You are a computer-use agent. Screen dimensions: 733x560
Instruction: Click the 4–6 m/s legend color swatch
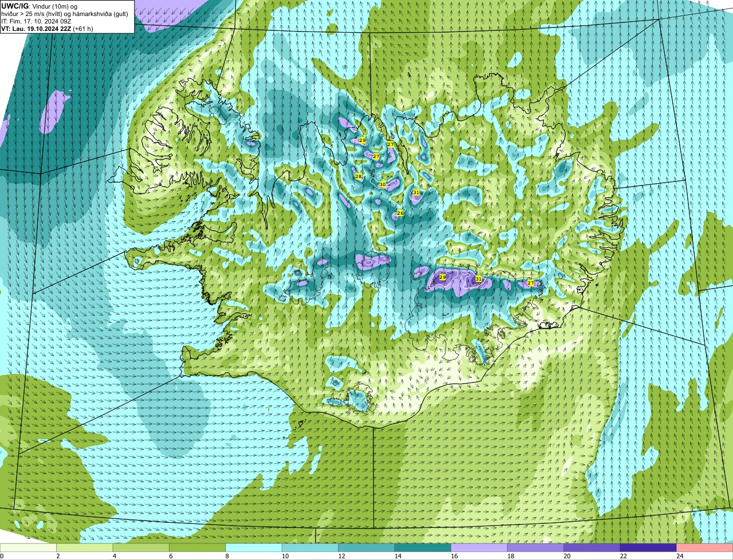click(x=141, y=547)
